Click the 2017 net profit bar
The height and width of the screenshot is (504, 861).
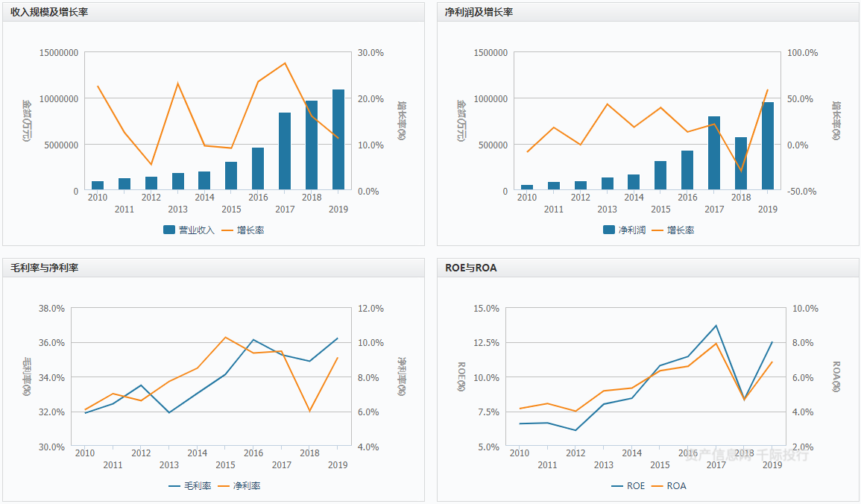714,154
